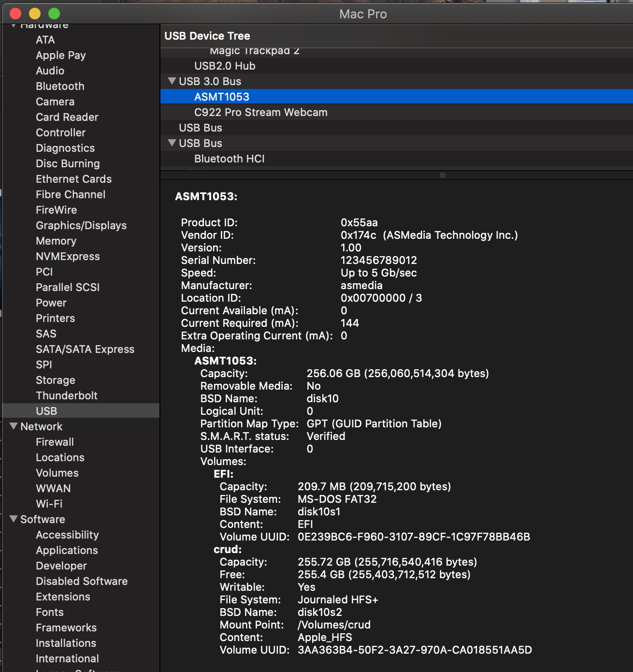Select Camera in the sidebar
The image size is (633, 672).
(x=55, y=102)
